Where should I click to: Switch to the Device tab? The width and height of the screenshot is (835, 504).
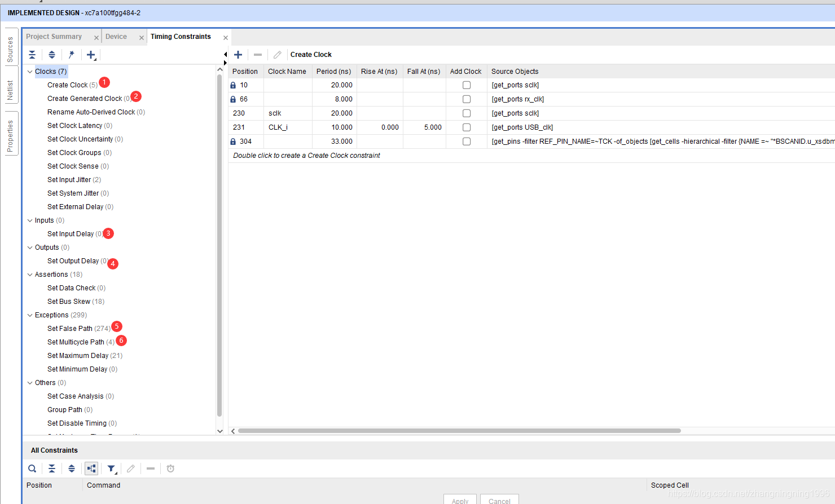pyautogui.click(x=116, y=37)
